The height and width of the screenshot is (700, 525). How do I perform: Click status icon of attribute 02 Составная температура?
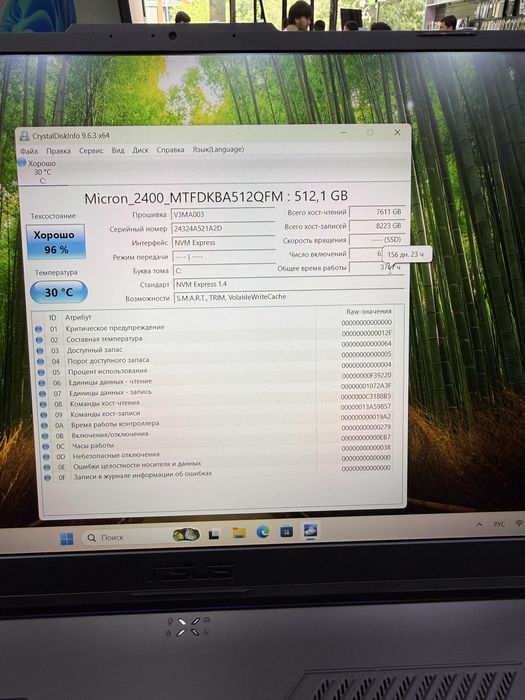(x=39, y=340)
